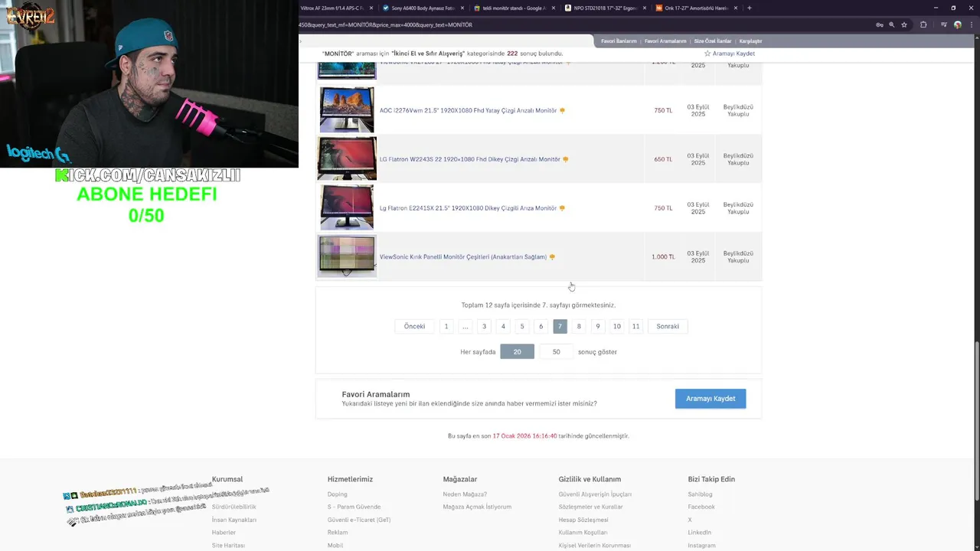The width and height of the screenshot is (980, 551).
Task: Go to results page 3
Action: [x=484, y=326]
